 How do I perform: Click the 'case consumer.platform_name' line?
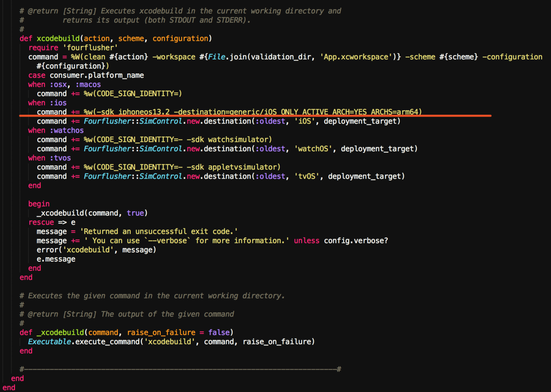click(x=86, y=75)
